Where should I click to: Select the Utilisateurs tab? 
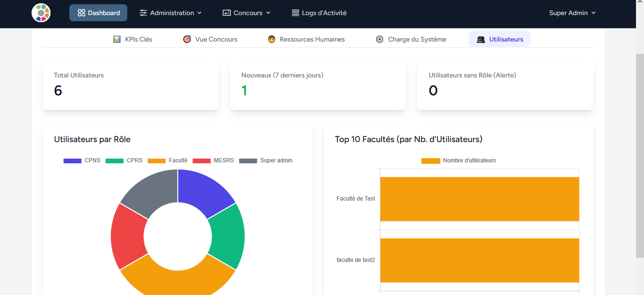[x=500, y=39]
